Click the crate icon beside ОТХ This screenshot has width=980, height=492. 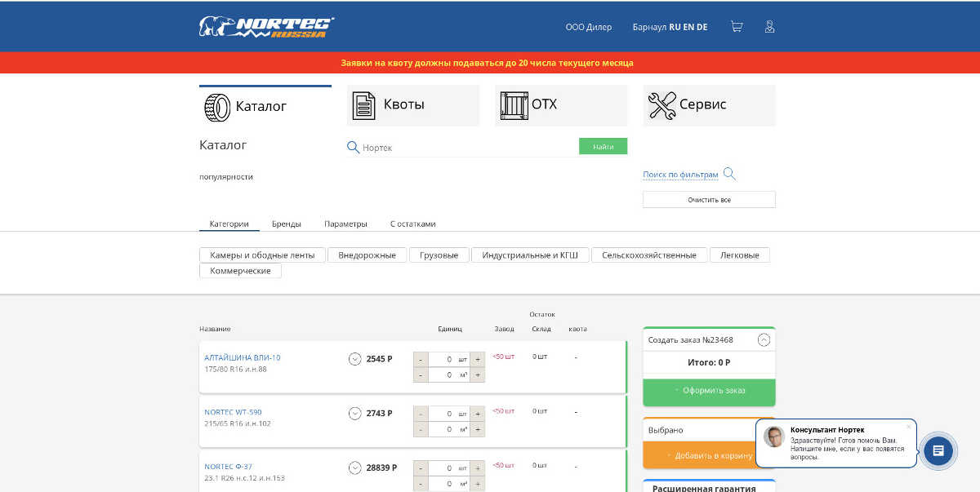pyautogui.click(x=514, y=106)
